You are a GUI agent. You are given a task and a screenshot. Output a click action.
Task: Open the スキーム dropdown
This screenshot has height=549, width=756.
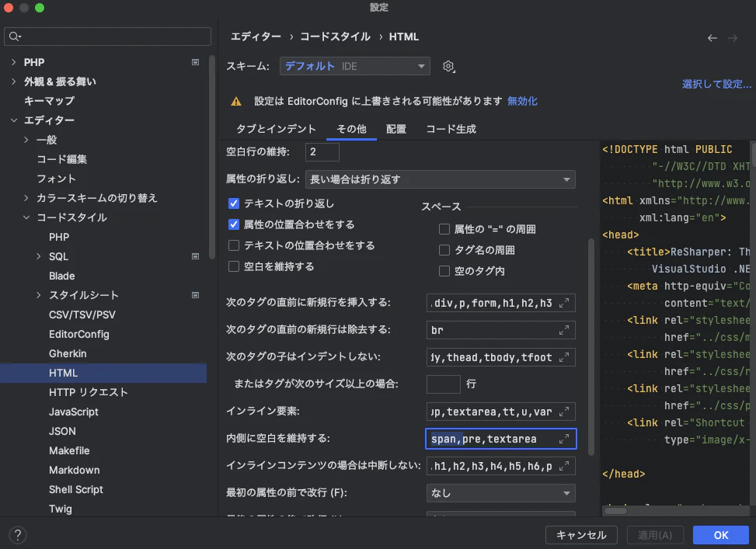[355, 66]
